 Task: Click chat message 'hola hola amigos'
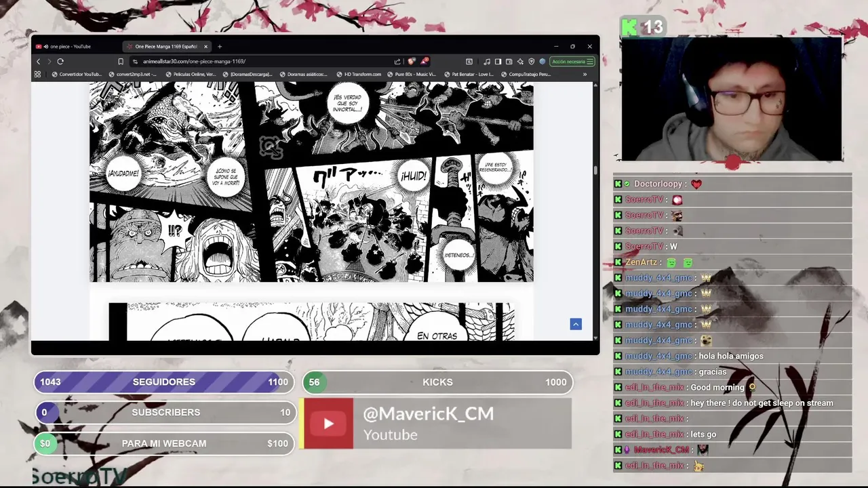[x=731, y=356]
